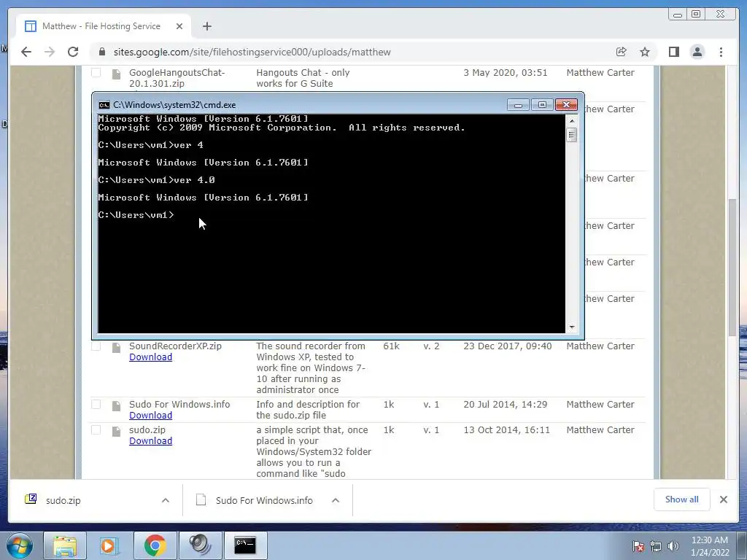Click 'v. 2' version of SoundRecorderXP.zip
This screenshot has height=560, width=747.
(x=431, y=346)
